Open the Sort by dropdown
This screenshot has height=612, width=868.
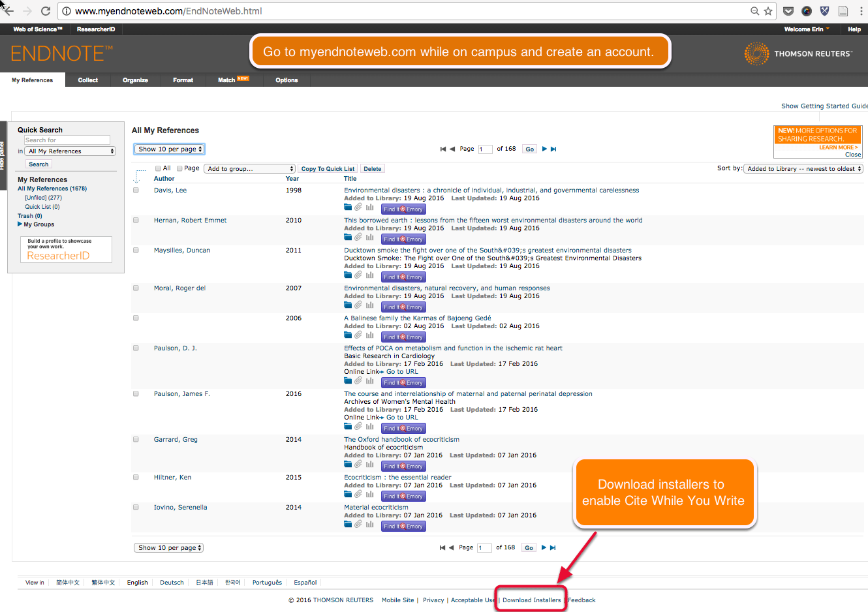tap(804, 169)
